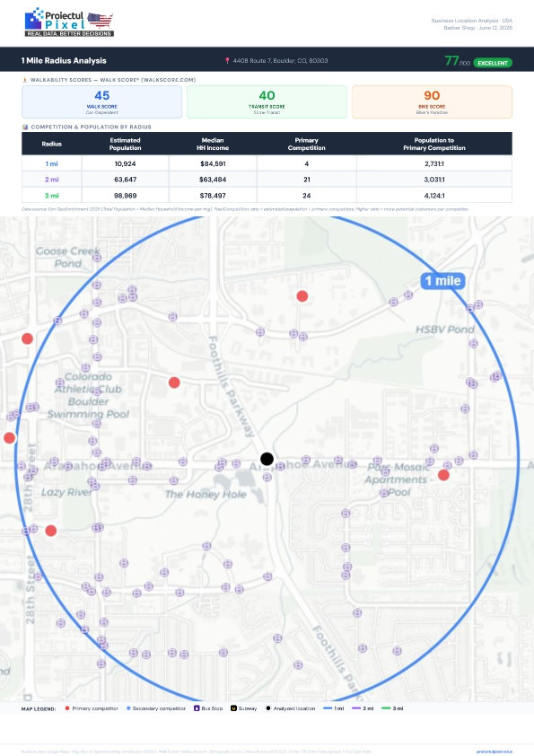
Task: Click the black analyzed location marker
Action: (x=267, y=459)
